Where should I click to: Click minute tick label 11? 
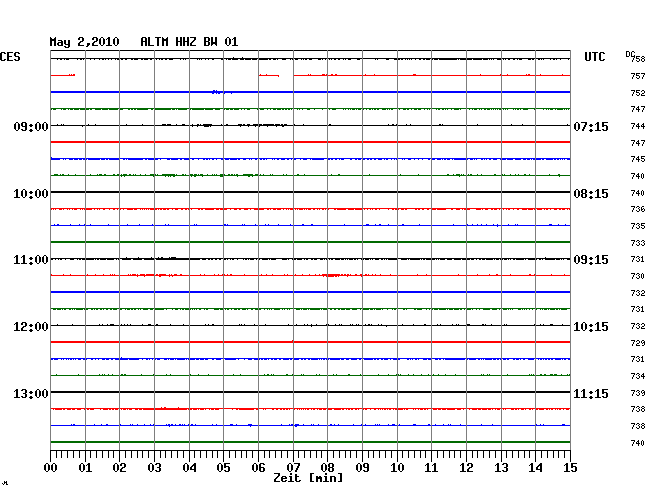point(431,468)
